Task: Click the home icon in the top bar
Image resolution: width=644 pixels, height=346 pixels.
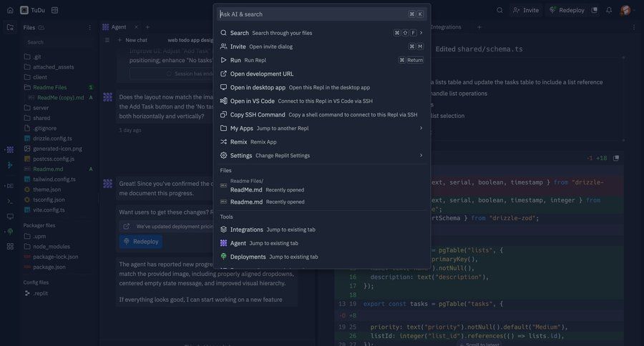Action: click(10, 10)
